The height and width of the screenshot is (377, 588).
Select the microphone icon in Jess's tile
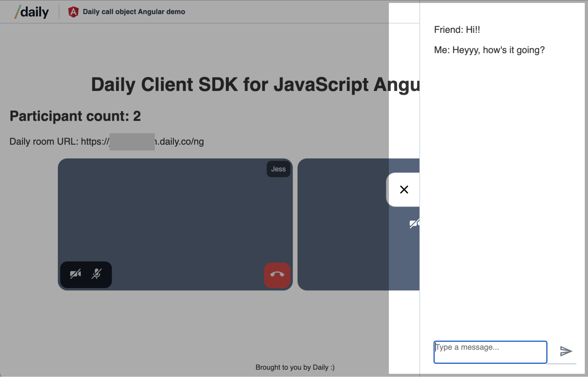click(97, 274)
